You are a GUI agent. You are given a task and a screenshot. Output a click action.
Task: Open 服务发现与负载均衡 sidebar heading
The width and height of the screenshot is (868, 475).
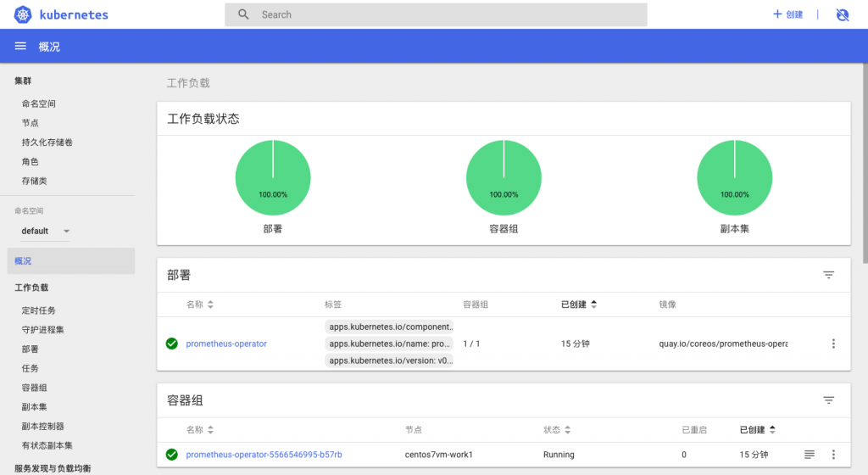pos(53,468)
